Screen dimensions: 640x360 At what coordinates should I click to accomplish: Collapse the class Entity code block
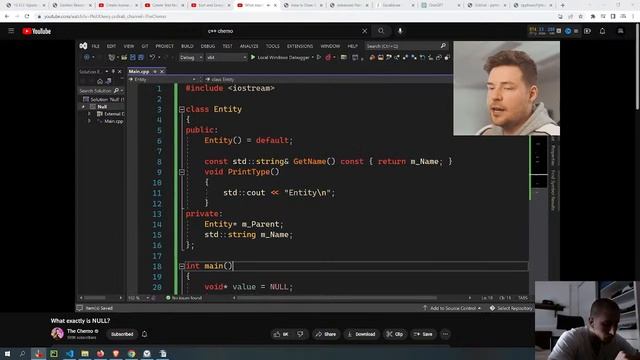click(x=182, y=109)
